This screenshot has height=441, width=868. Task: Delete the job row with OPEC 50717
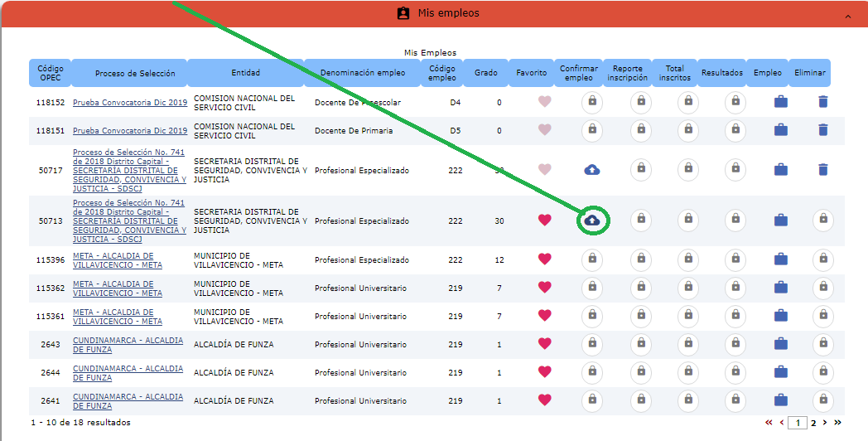[x=822, y=169]
